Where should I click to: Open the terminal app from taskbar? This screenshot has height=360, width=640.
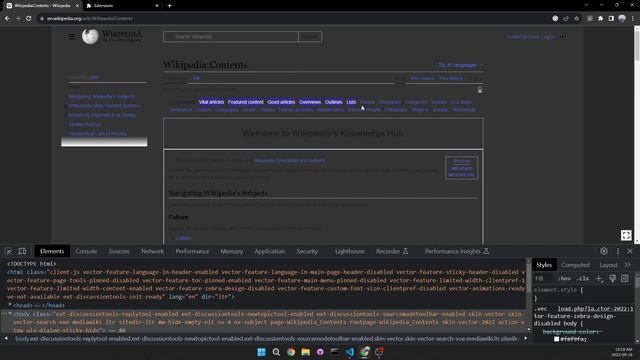tap(335, 352)
